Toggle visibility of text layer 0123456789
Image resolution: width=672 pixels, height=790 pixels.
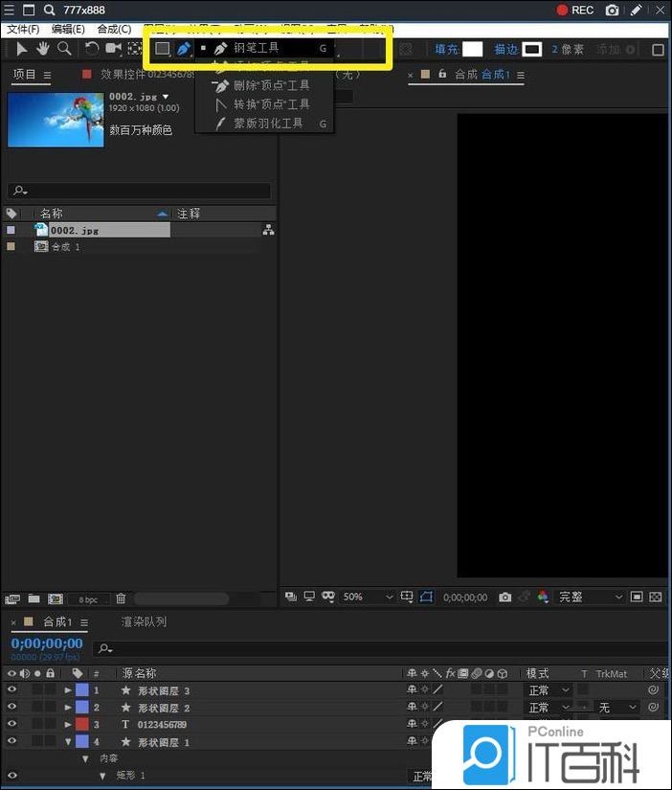point(12,724)
